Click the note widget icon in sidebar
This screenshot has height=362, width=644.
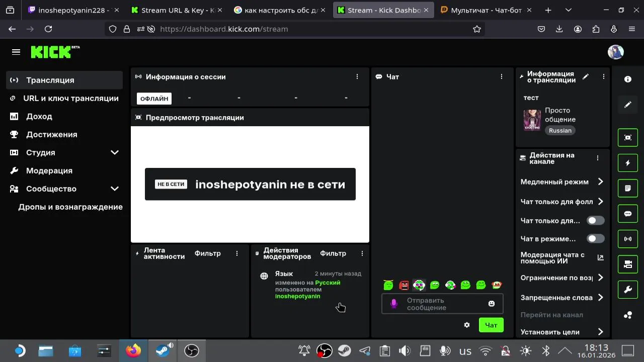(x=628, y=189)
